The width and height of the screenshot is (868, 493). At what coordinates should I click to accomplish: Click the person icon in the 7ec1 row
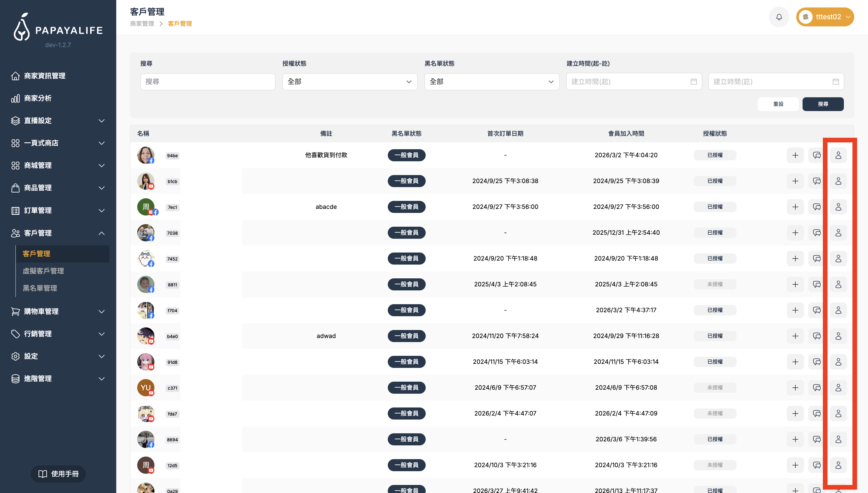(838, 207)
